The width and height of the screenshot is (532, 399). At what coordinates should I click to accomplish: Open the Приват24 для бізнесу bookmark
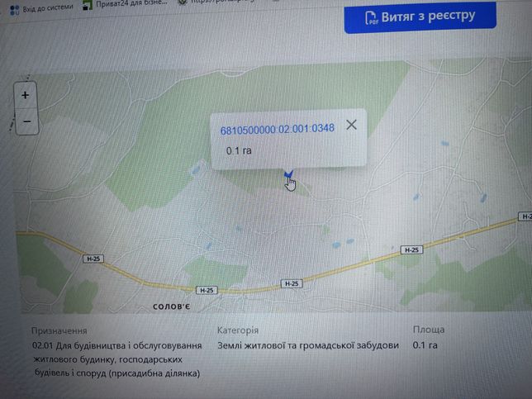click(131, 3)
